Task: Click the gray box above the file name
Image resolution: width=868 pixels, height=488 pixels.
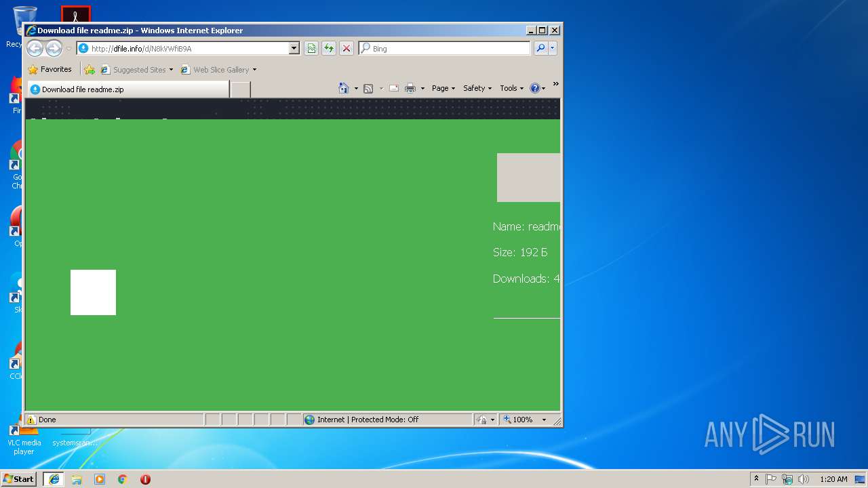Action: pos(528,178)
